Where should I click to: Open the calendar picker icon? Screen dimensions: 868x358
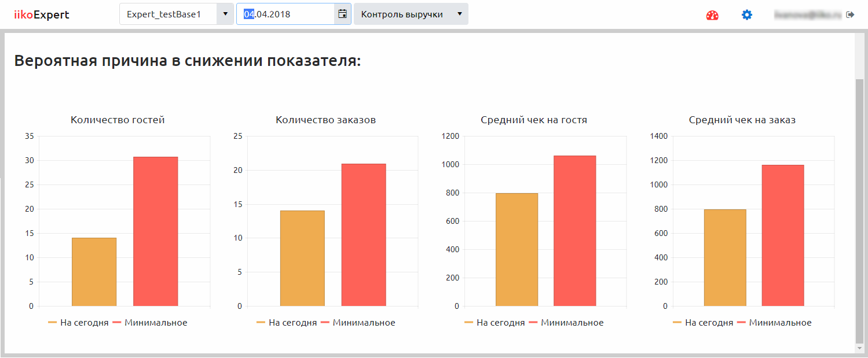(x=342, y=14)
